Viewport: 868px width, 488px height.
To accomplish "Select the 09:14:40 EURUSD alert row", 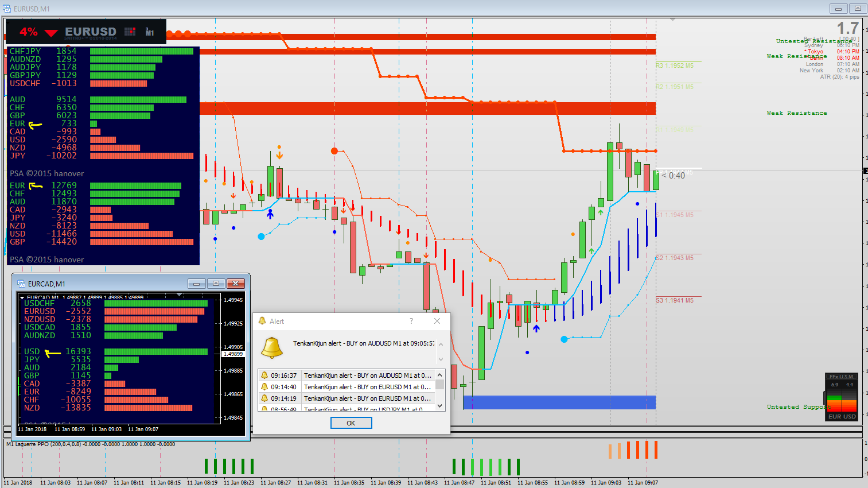I will click(x=346, y=387).
